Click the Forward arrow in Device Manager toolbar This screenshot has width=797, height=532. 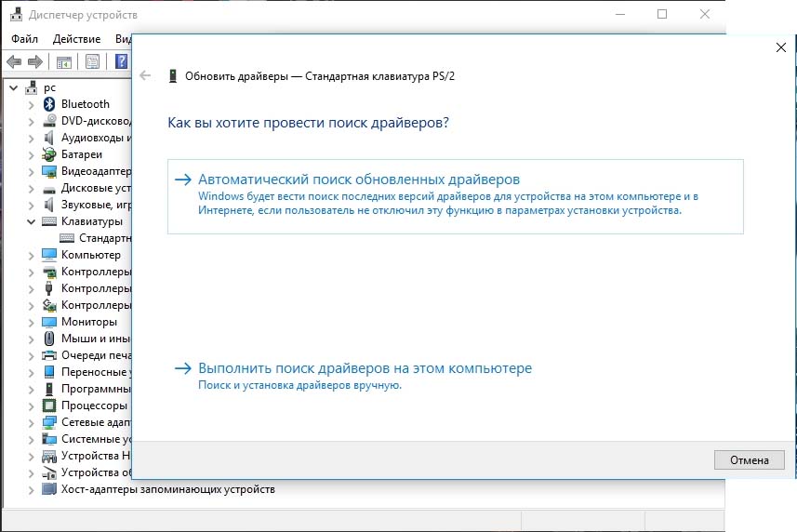[x=35, y=62]
